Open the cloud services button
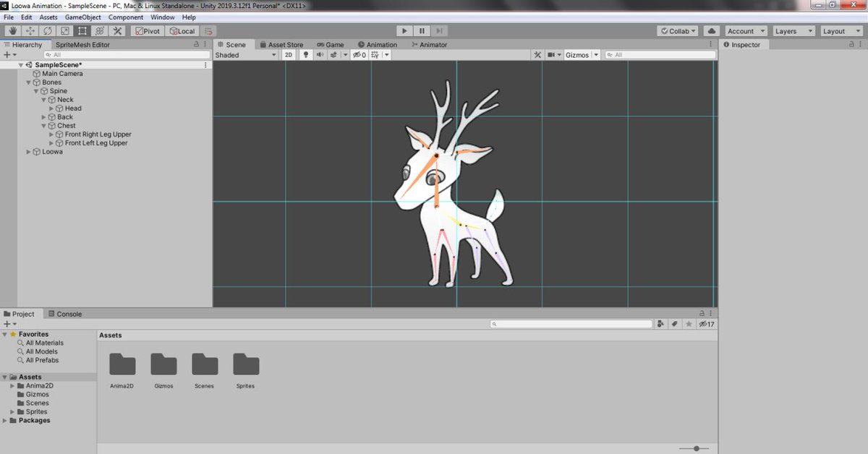The image size is (868, 454). pos(712,31)
